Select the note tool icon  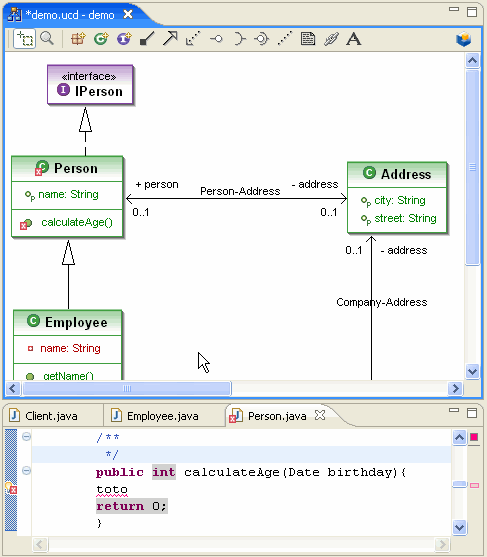(308, 38)
